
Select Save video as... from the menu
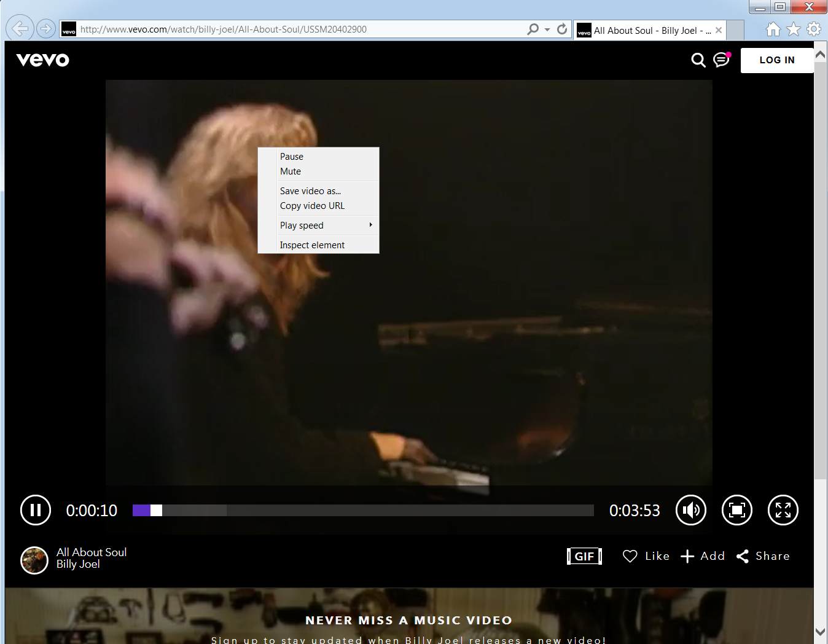tap(318, 191)
